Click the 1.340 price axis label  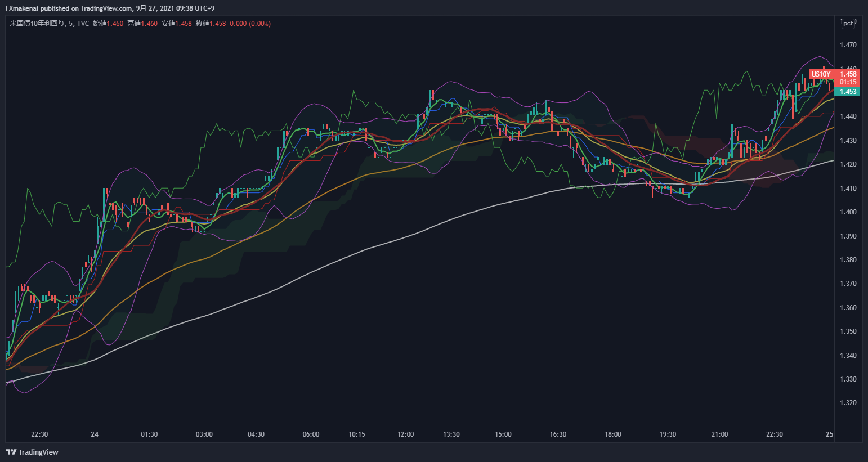[x=848, y=356]
